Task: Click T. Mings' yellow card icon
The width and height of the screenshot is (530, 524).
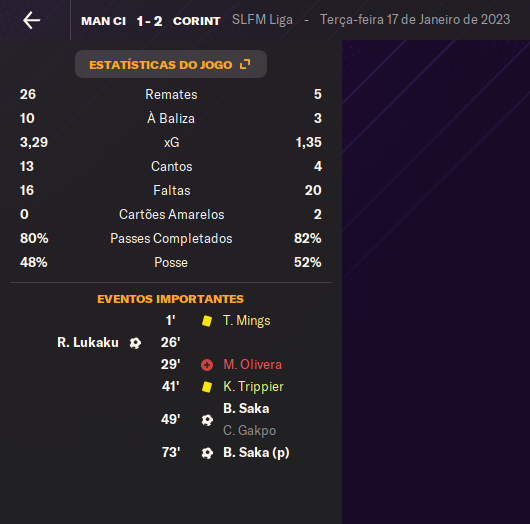Action: pyautogui.click(x=207, y=320)
